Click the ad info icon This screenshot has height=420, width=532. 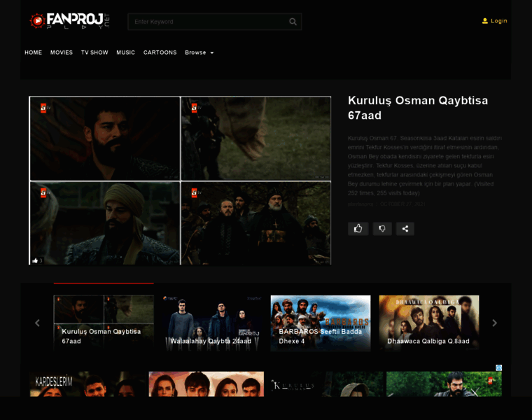point(498,367)
